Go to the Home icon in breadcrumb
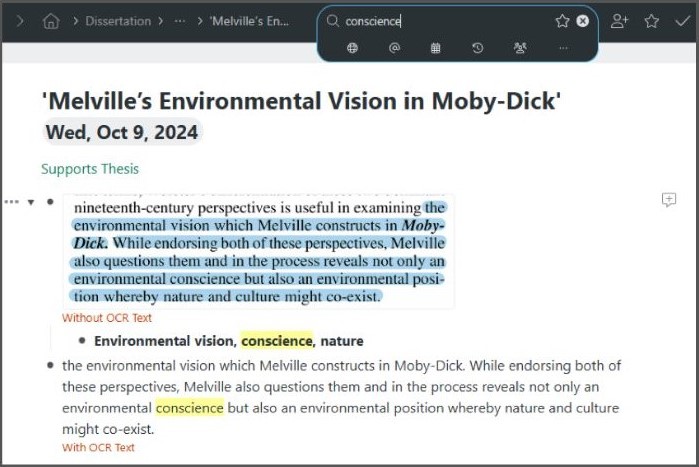 pyautogui.click(x=51, y=21)
